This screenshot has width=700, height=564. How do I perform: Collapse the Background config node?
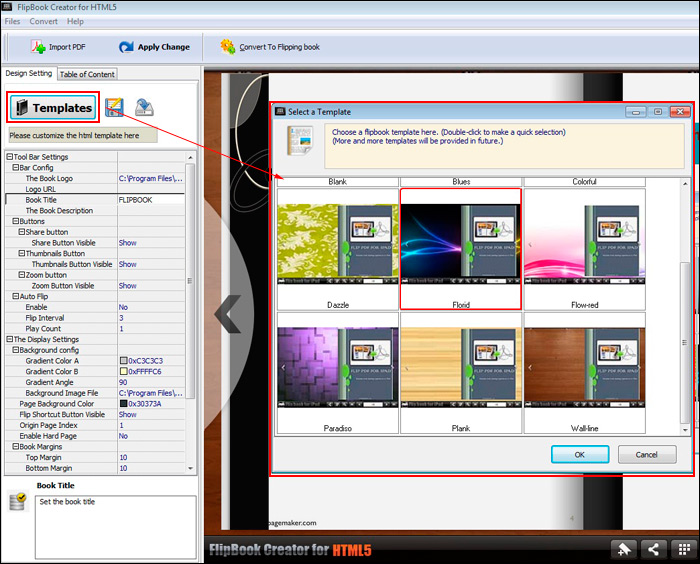[x=16, y=350]
